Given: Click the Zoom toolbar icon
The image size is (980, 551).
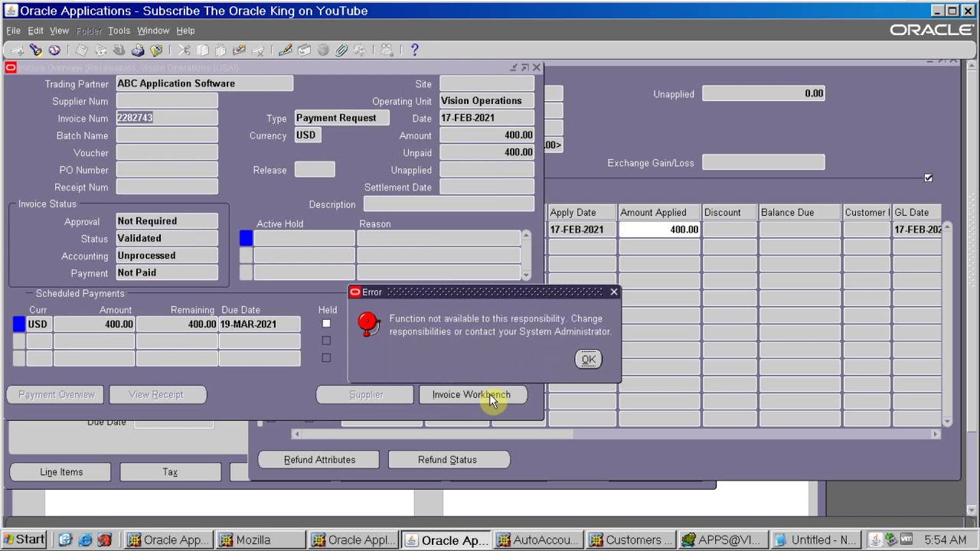Looking at the screenshot, I should (304, 51).
